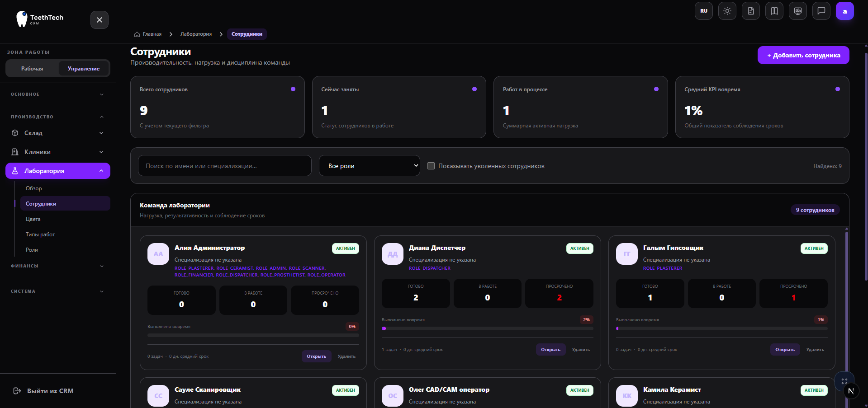Collapse the ПРОИЗВОДСТВО sidebar section

[58, 117]
